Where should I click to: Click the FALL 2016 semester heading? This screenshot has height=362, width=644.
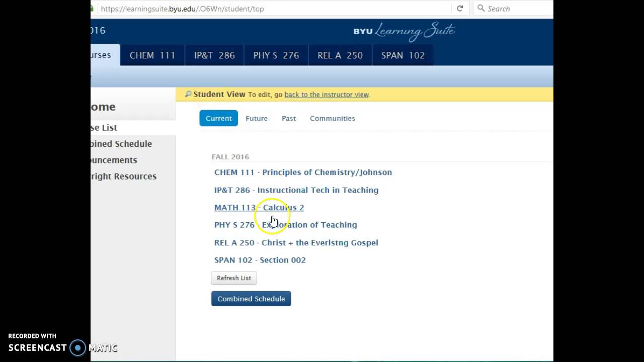pyautogui.click(x=230, y=157)
